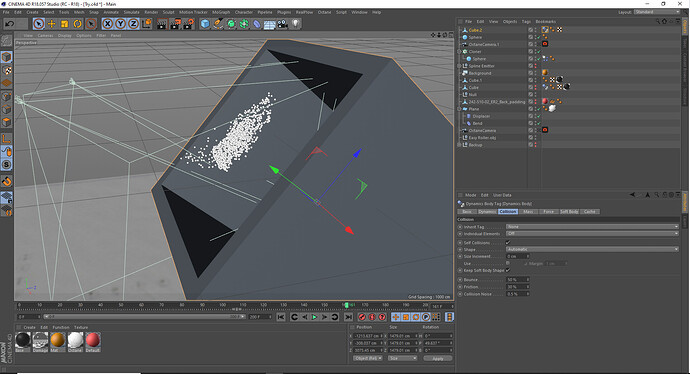Click the Dynamics Body tag on Cube.2

tap(545, 30)
